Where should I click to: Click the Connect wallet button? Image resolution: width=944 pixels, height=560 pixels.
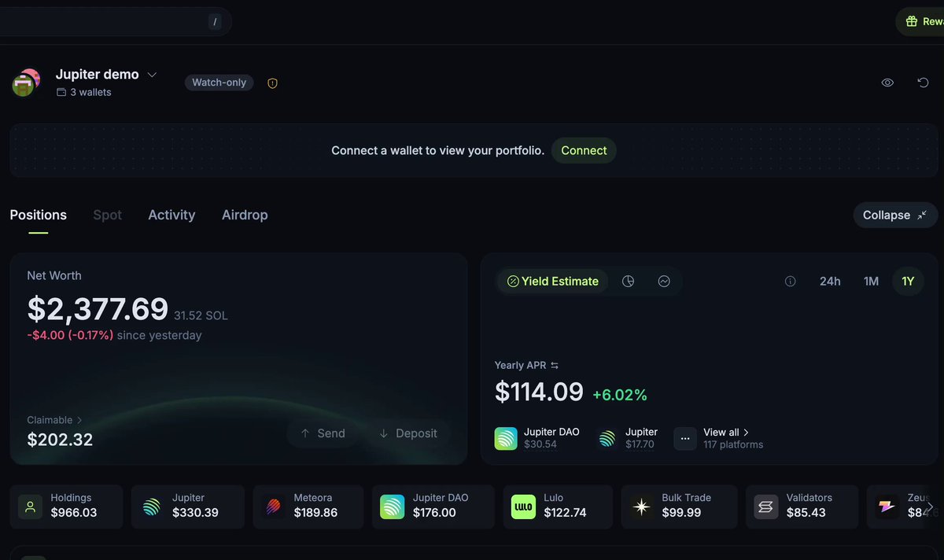tap(584, 150)
